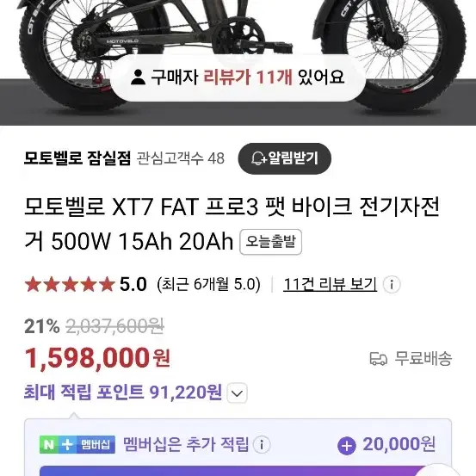This screenshot has height=476, width=476.
Task: Tap the plus icon beside 20,000원
Action: pyautogui.click(x=347, y=446)
